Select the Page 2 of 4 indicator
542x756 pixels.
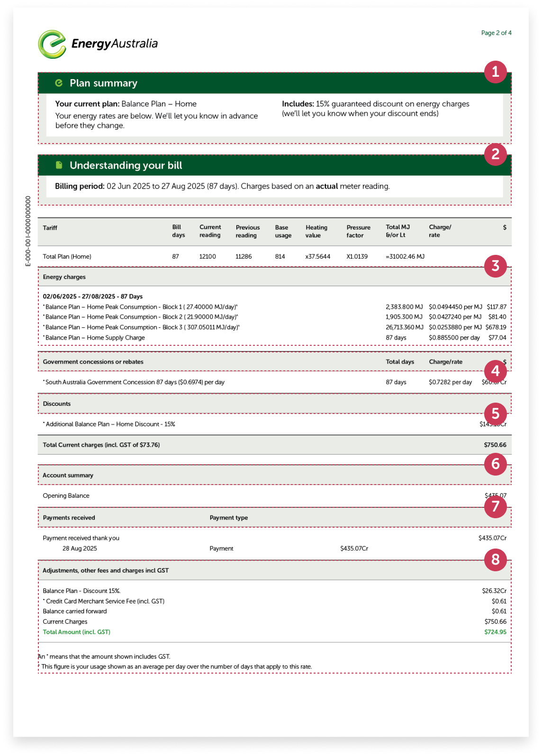tap(496, 33)
